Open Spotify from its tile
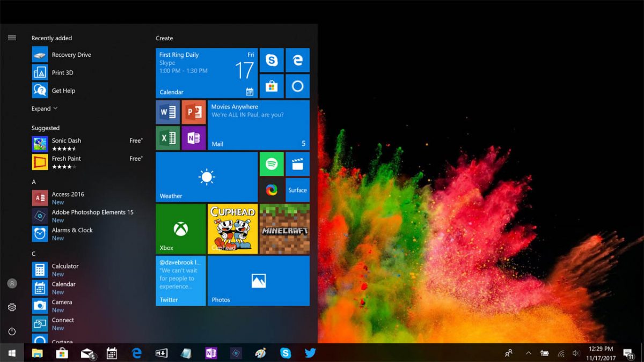The height and width of the screenshot is (362, 644). coord(272,164)
